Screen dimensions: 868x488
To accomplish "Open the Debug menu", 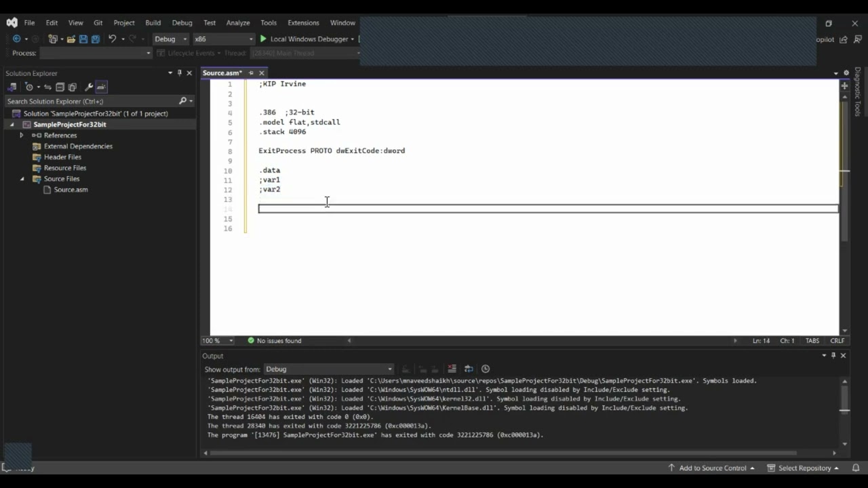I will coord(182,23).
